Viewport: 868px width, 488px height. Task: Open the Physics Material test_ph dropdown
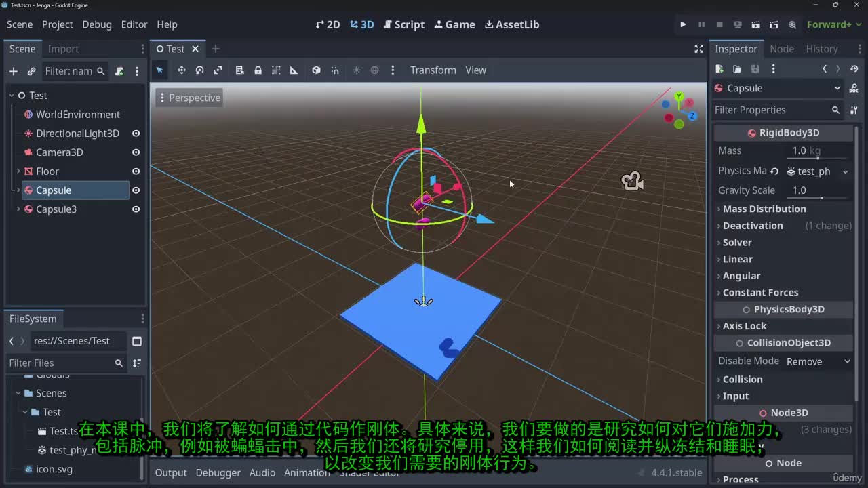pos(845,171)
